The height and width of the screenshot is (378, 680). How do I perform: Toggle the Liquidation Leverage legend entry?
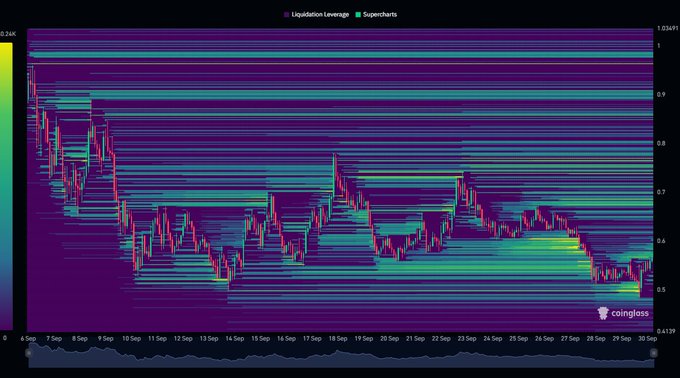coord(317,14)
